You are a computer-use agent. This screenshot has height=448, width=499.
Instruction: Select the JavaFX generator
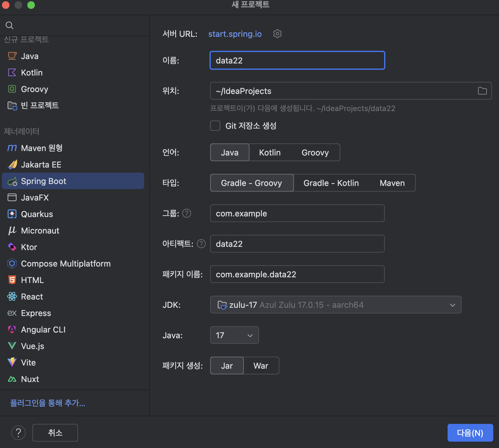(x=73, y=198)
